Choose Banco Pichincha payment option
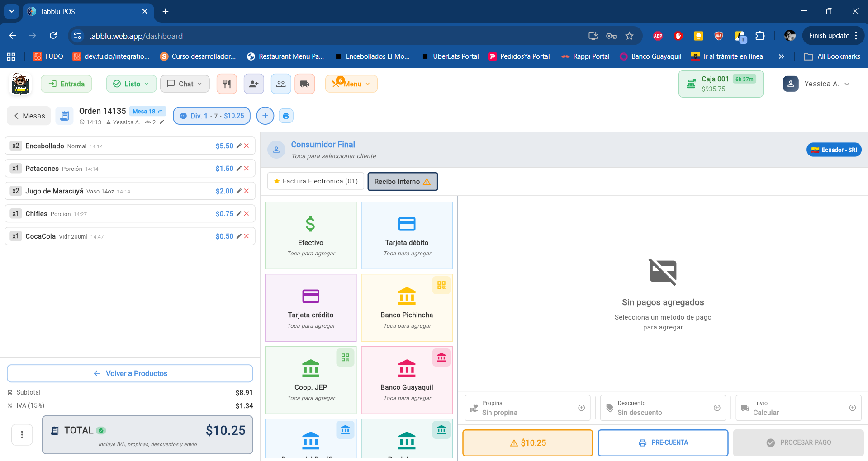 [407, 308]
